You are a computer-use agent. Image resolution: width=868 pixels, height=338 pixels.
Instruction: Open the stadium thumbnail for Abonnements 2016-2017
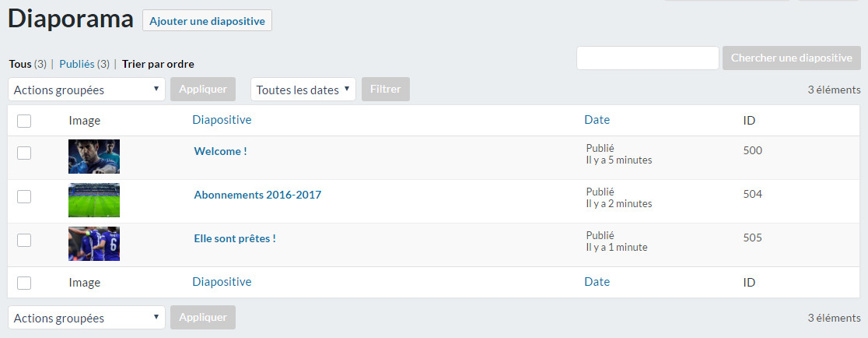click(x=94, y=200)
